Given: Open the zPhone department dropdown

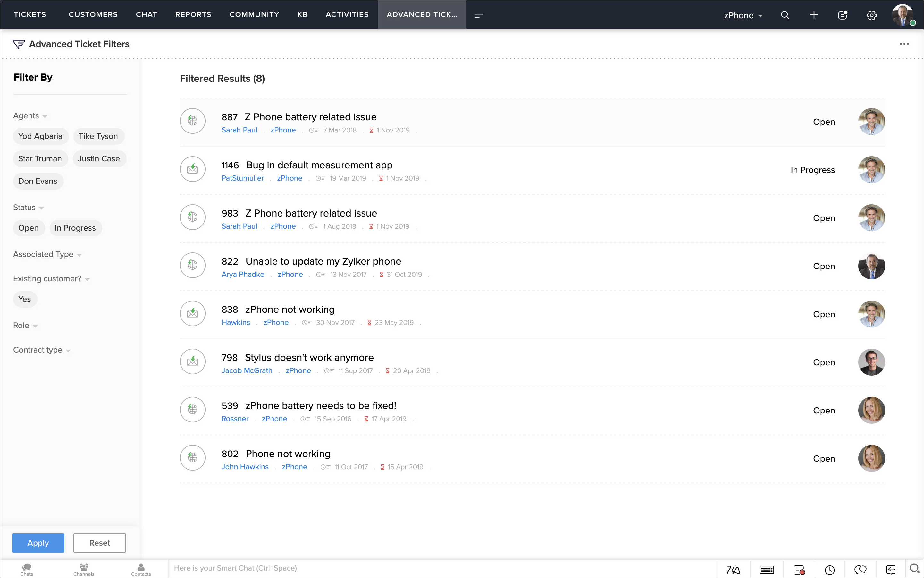Looking at the screenshot, I should pyautogui.click(x=743, y=15).
